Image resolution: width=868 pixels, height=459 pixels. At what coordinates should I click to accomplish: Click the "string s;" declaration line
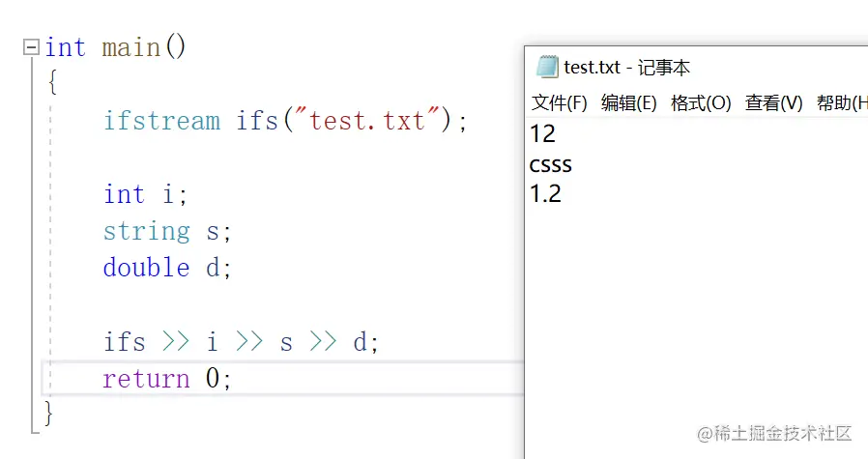click(x=167, y=232)
